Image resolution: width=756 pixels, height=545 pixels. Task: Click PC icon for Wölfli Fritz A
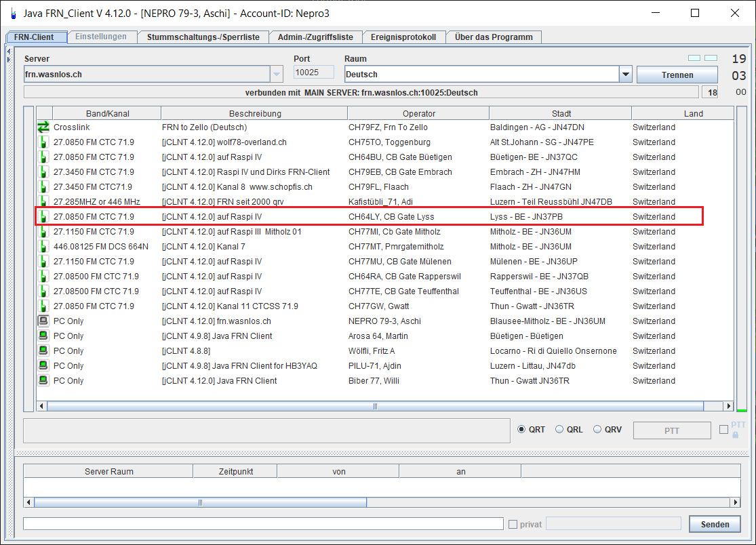(43, 351)
